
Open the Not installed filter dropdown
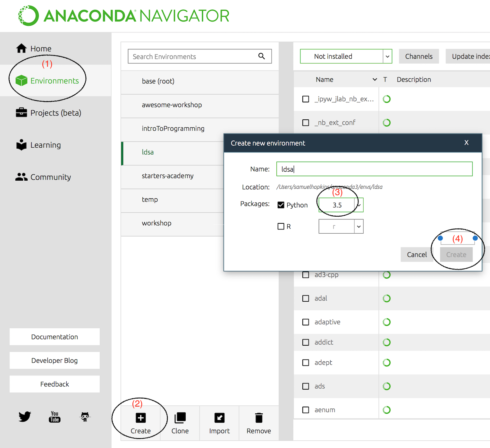click(346, 56)
